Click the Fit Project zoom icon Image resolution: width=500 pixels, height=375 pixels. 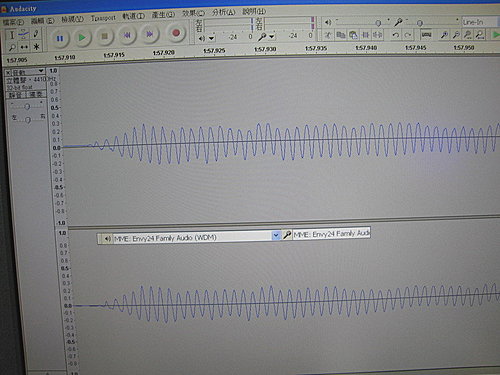[480, 34]
